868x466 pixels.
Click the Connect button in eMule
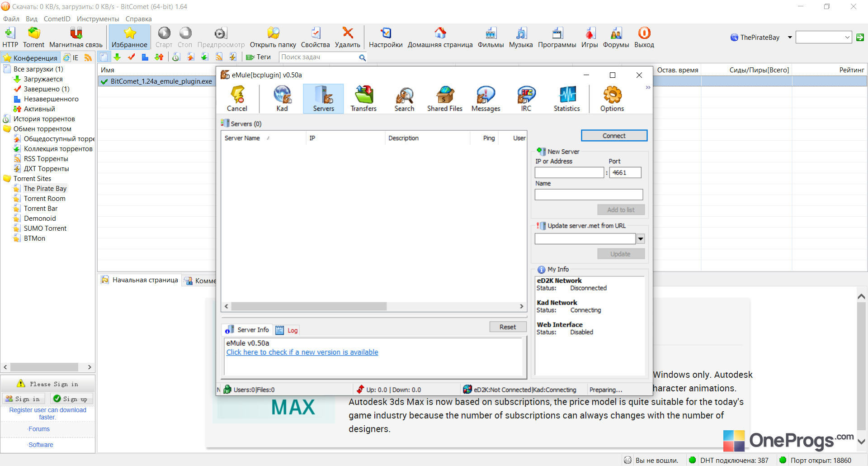pyautogui.click(x=614, y=136)
